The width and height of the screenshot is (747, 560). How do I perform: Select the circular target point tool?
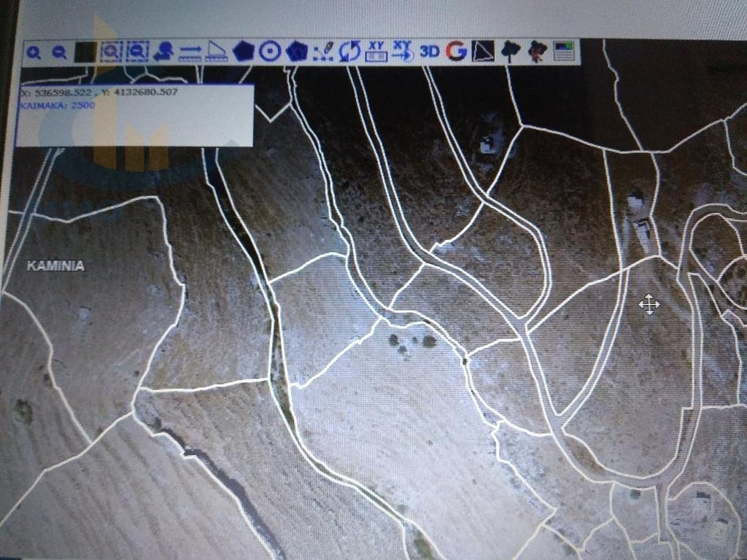(x=270, y=51)
